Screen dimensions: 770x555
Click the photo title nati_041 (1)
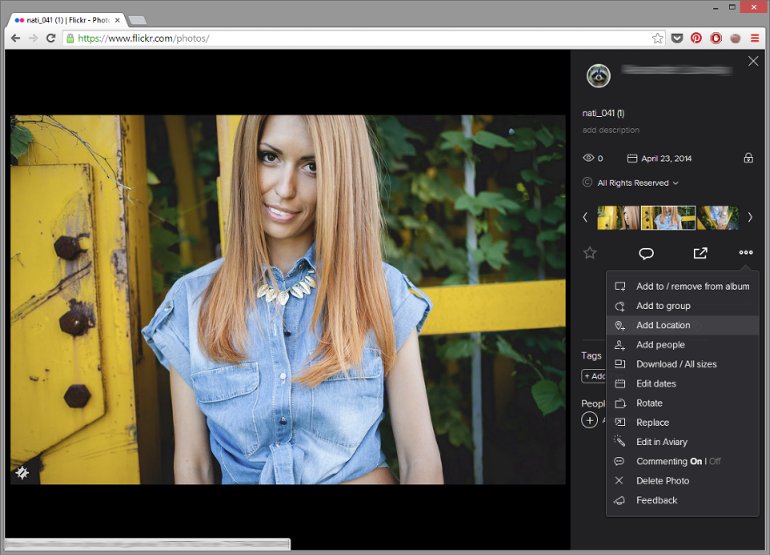[x=603, y=113]
